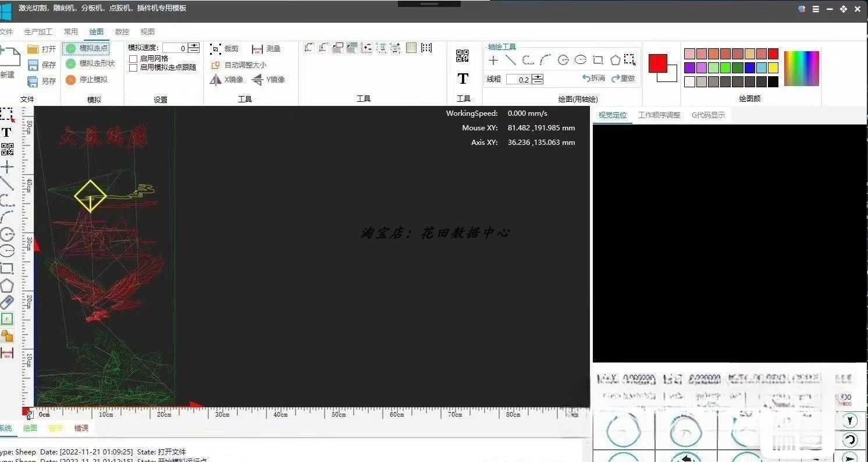Start 模拟走点 point simulation
Image resolution: width=868 pixels, height=462 pixels.
click(x=87, y=48)
